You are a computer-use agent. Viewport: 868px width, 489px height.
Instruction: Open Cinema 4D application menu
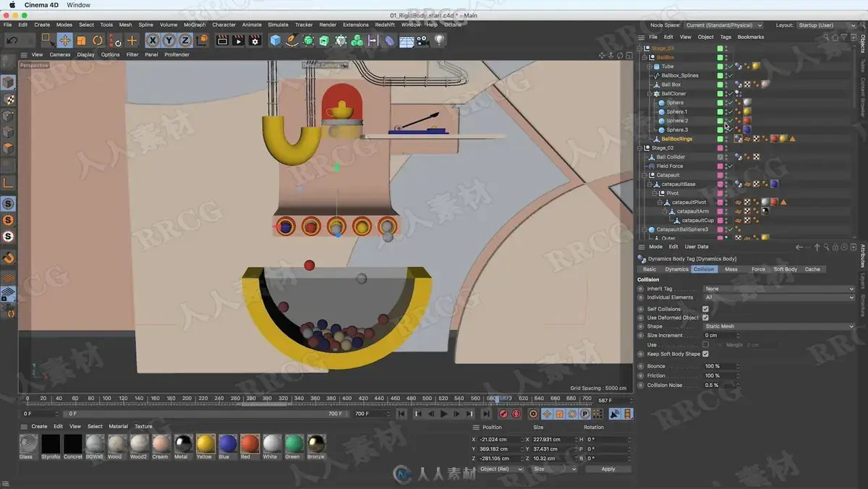tap(41, 5)
